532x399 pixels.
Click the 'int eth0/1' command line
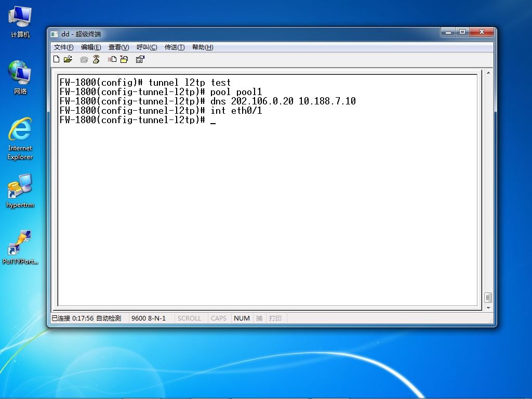point(161,111)
